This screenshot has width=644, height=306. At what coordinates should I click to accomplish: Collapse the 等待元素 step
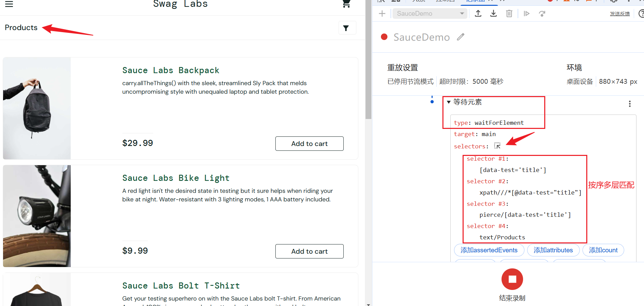[x=449, y=102]
